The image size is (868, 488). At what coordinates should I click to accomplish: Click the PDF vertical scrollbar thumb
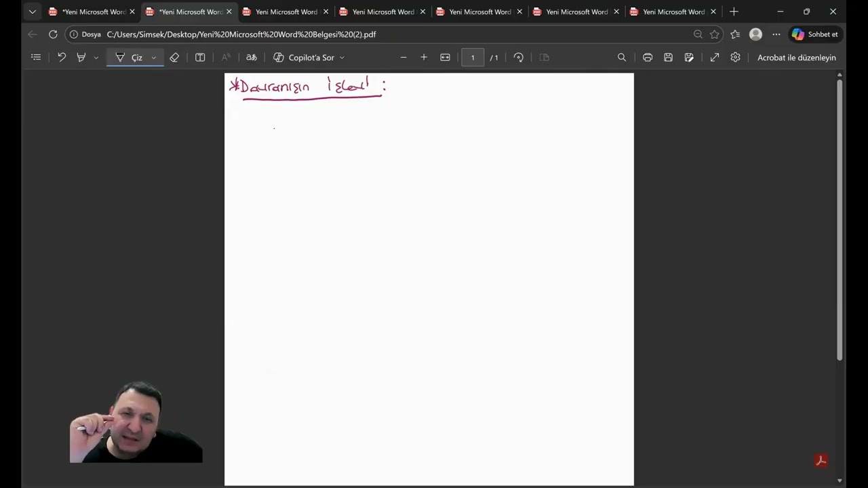[840, 220]
